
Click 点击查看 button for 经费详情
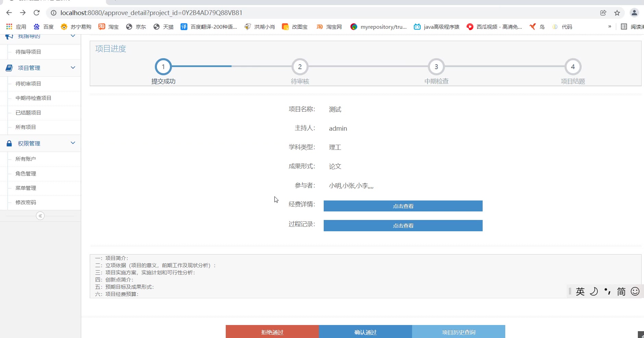pyautogui.click(x=403, y=206)
